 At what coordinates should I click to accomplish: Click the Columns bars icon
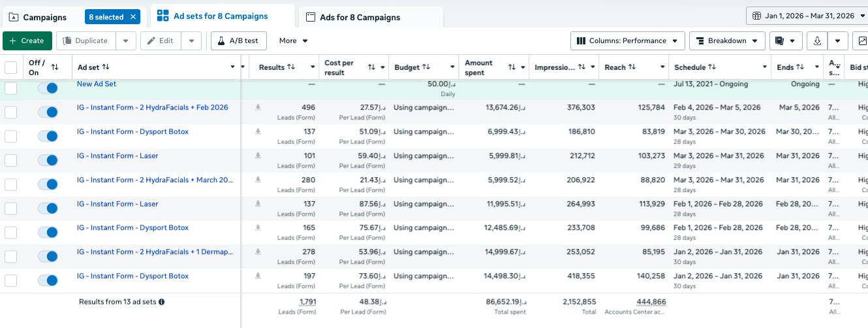581,41
